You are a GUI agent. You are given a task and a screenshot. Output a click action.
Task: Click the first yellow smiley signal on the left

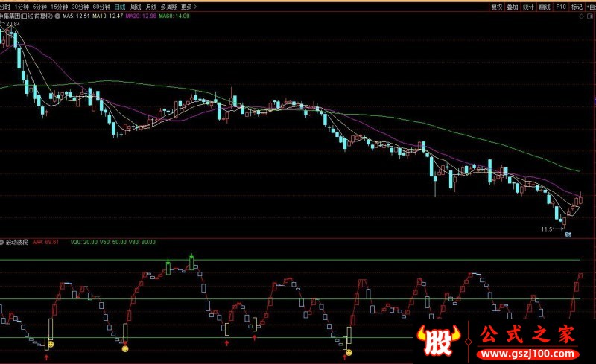[x=51, y=344]
